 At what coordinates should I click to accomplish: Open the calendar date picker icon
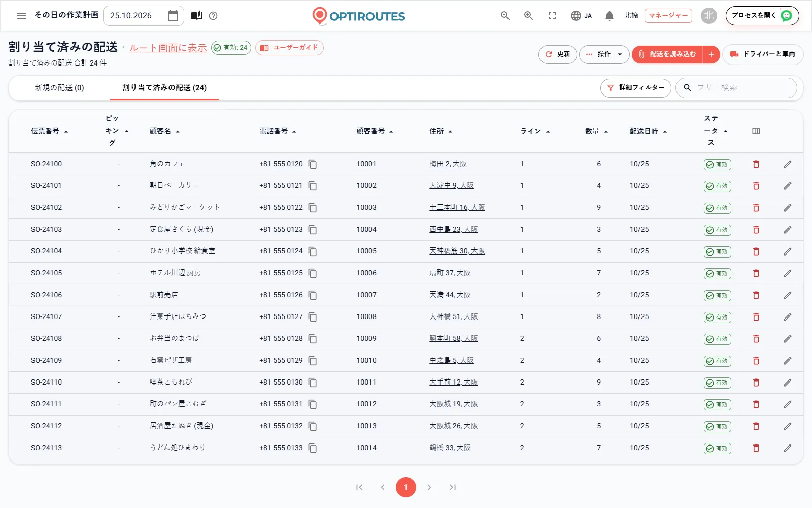click(x=173, y=16)
